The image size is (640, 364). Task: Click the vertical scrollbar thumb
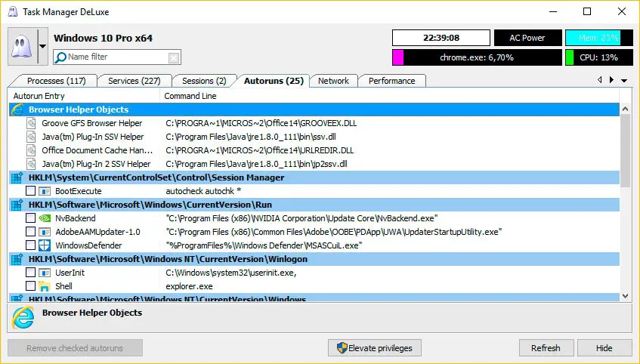click(x=626, y=150)
